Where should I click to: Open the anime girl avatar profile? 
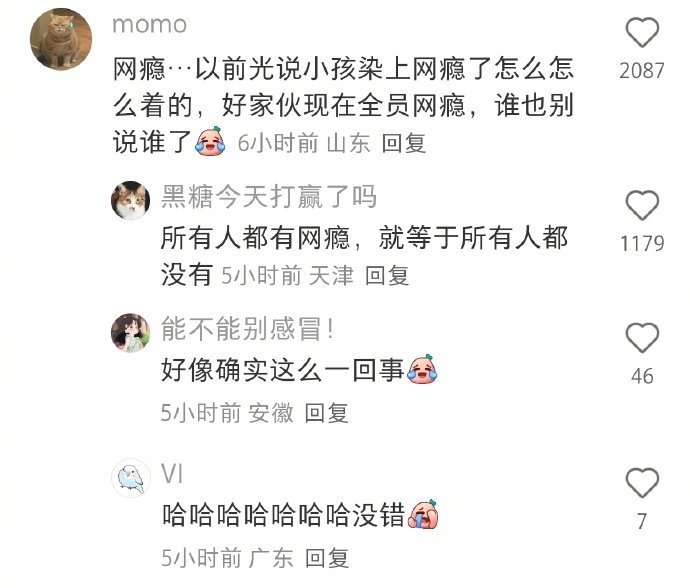click(130, 333)
